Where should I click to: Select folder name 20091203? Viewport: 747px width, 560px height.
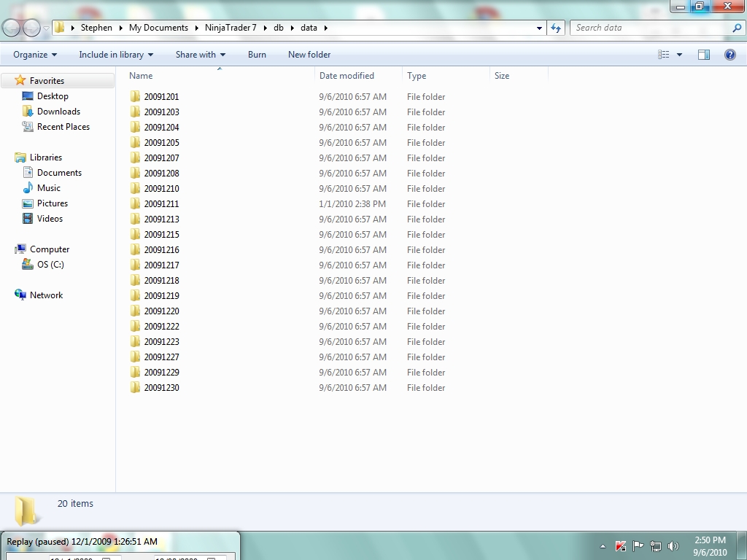tap(161, 112)
